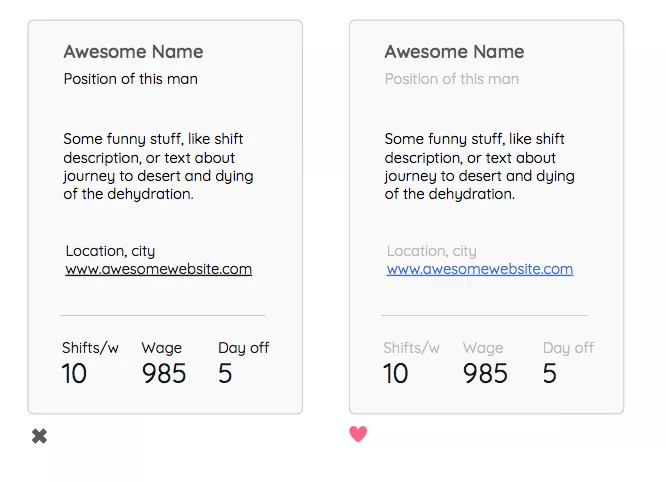Click dark 'Position of this man' text

coord(131,79)
